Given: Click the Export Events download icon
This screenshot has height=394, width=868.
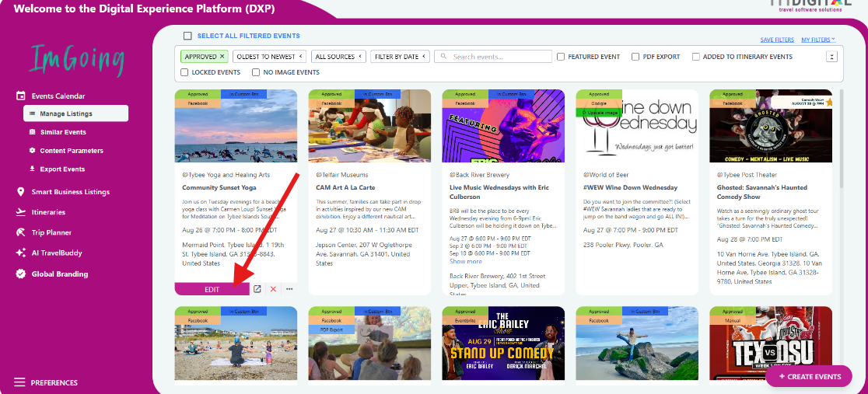Looking at the screenshot, I should [33, 169].
